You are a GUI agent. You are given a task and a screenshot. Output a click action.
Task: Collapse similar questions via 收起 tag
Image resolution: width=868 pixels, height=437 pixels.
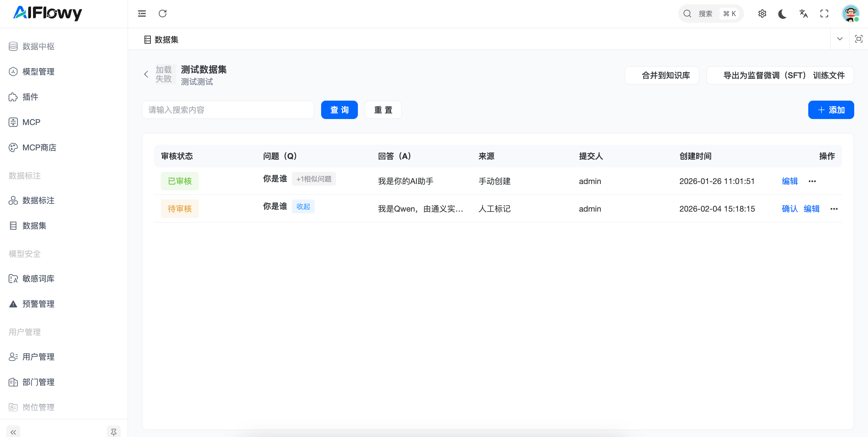point(303,206)
